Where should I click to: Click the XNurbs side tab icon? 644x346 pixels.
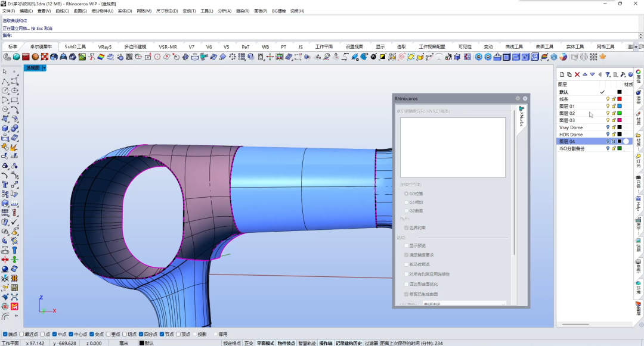pyautogui.click(x=521, y=117)
